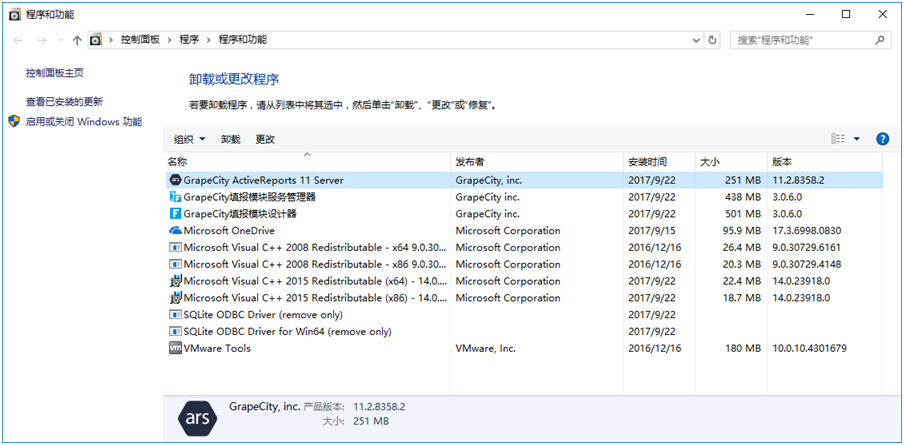
Task: Click the search magnifier icon
Action: (880, 40)
